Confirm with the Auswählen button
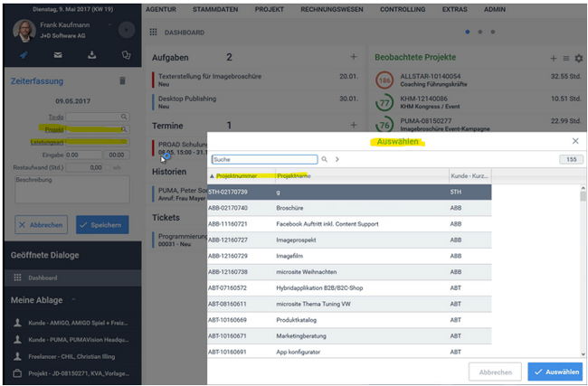588x386 pixels. (x=555, y=372)
